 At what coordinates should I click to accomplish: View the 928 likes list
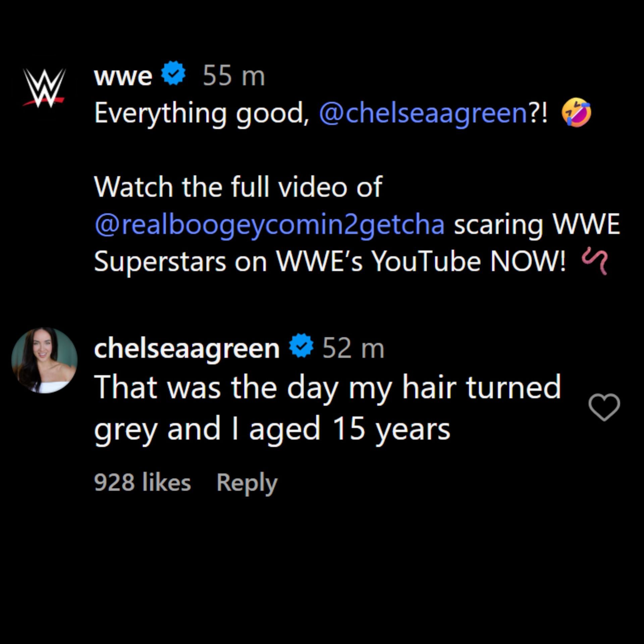142,482
